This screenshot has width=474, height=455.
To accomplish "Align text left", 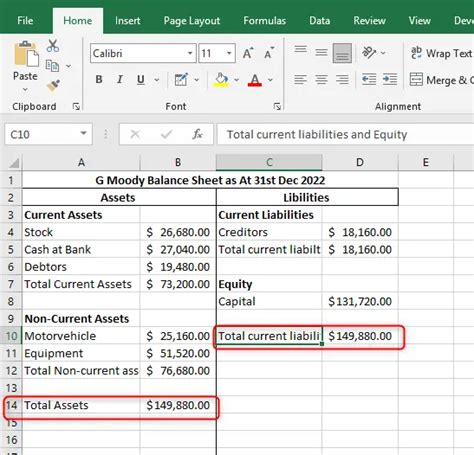I will [x=300, y=80].
